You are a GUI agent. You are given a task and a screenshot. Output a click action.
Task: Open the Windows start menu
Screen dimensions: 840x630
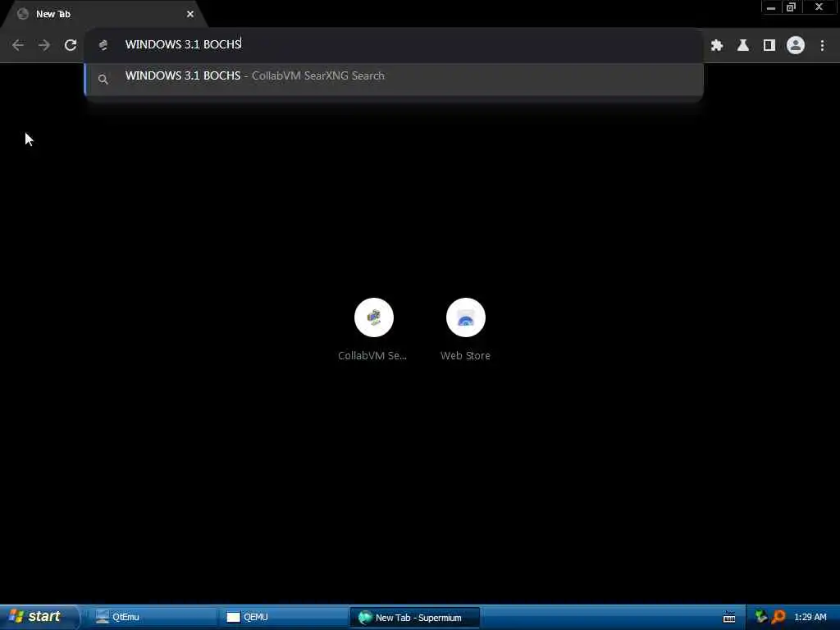(x=39, y=617)
